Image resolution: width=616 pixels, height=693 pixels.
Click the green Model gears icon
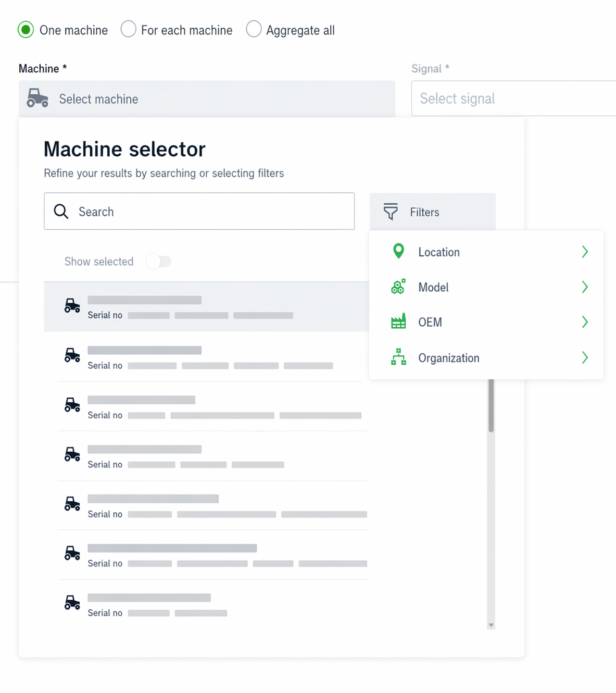398,287
